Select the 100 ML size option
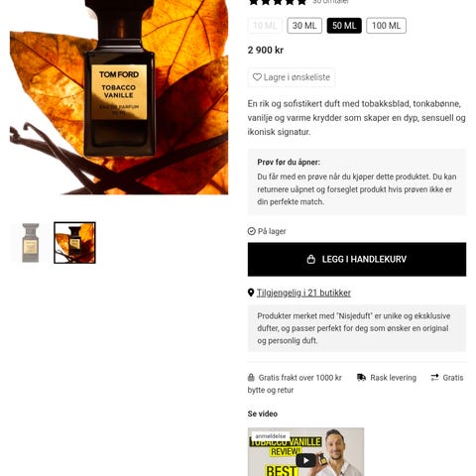 tap(386, 26)
